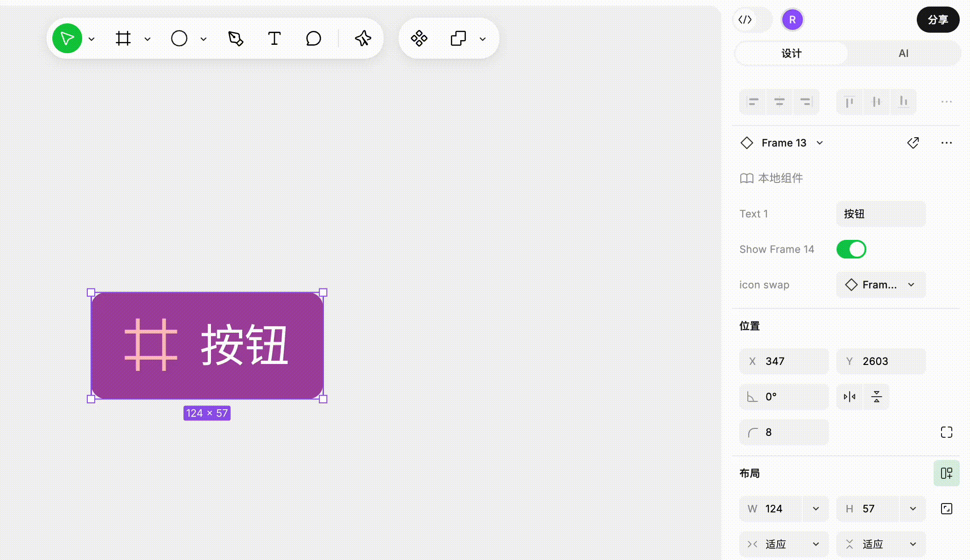
Task: Click the component diamond icon beside Frame 13
Action: (747, 143)
